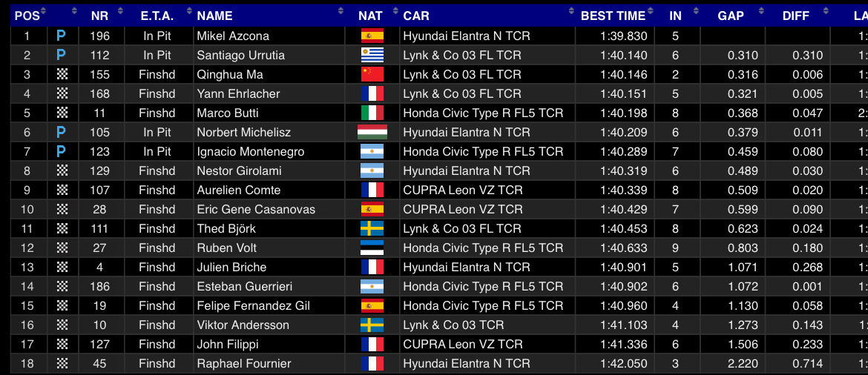Viewport: 868px width, 375px height.
Task: Click the blue P pit icon for car 196
Action: click(x=62, y=36)
